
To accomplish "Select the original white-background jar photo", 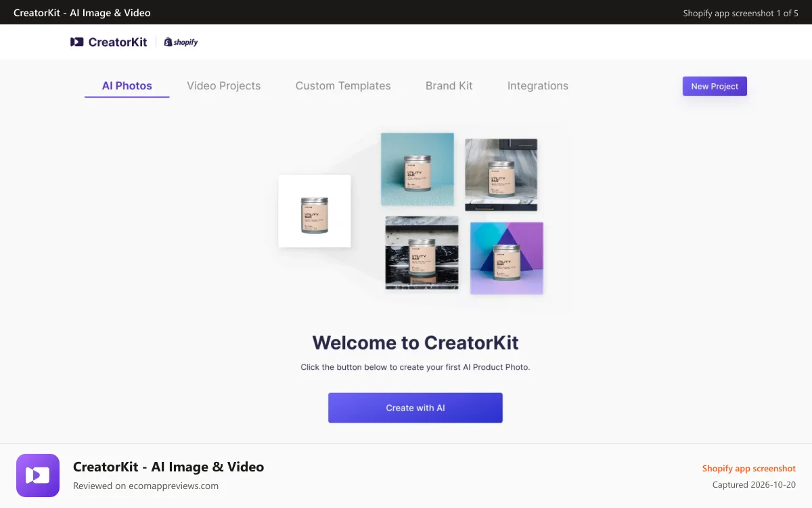I will (x=315, y=211).
